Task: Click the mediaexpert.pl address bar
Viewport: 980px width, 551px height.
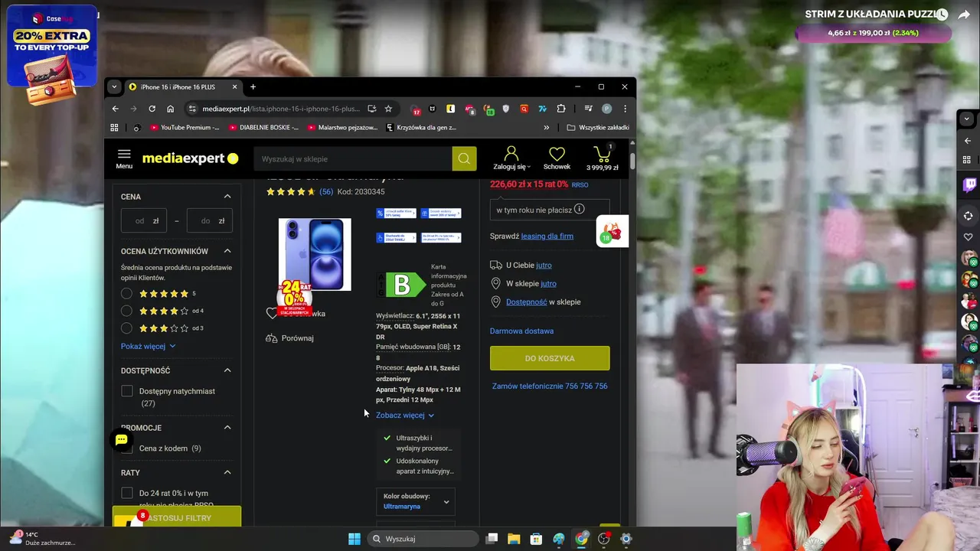Action: 280,109
